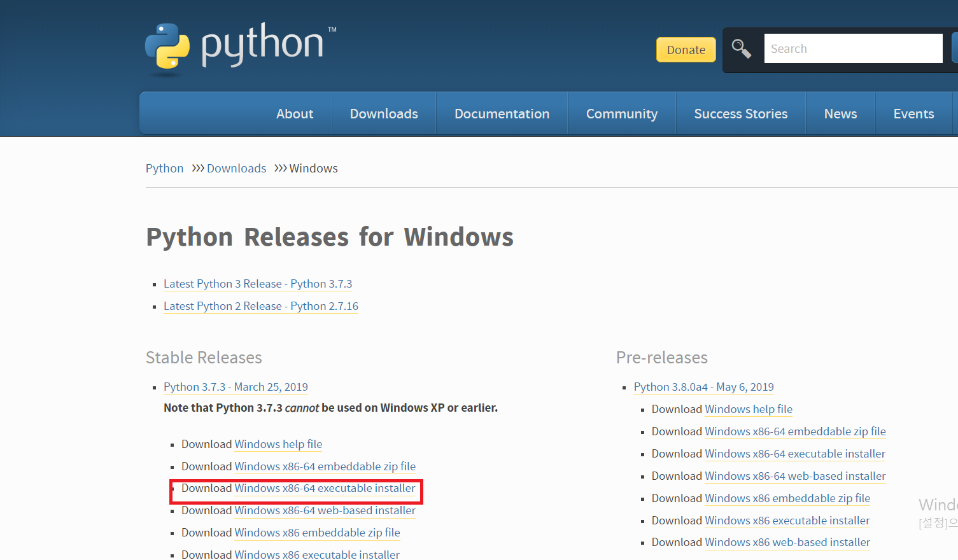Open the Community menu

622,114
